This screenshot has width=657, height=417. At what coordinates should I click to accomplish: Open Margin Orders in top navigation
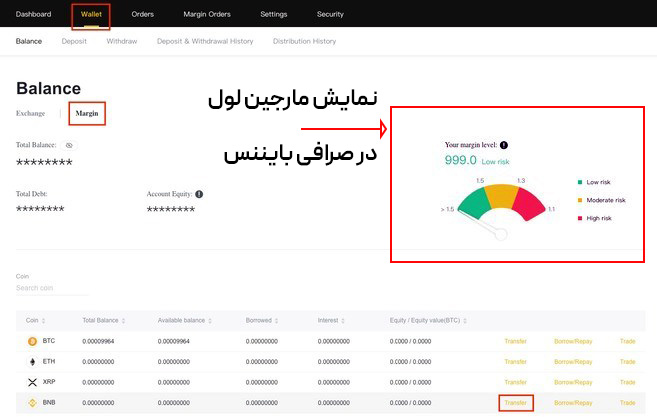click(x=206, y=15)
